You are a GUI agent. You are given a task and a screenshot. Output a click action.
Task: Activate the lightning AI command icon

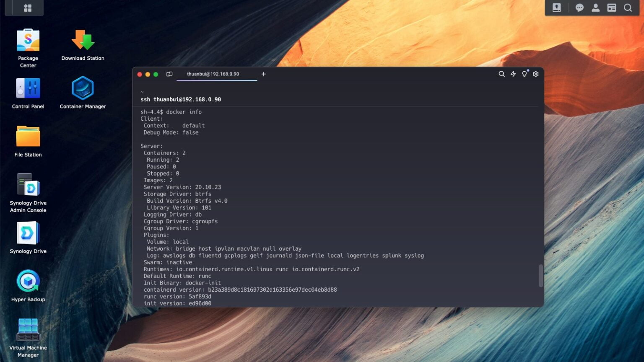[513, 74]
